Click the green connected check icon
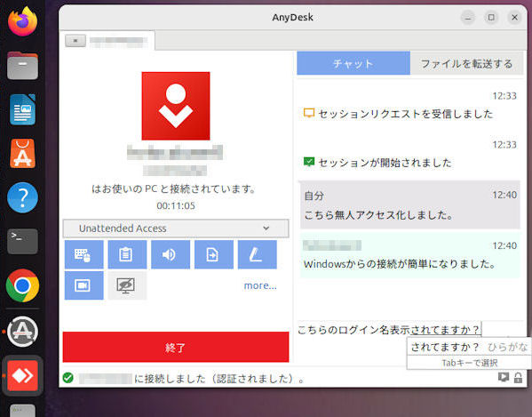 [67, 378]
